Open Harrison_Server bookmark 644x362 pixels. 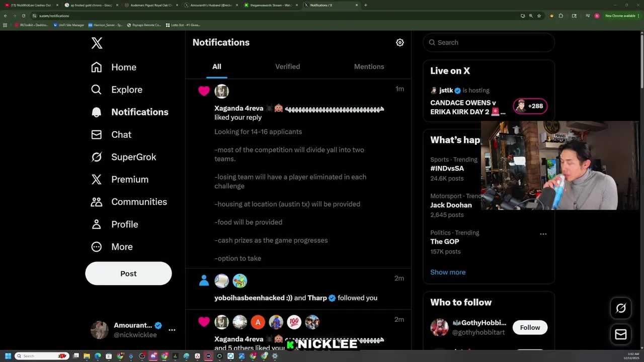pyautogui.click(x=105, y=25)
